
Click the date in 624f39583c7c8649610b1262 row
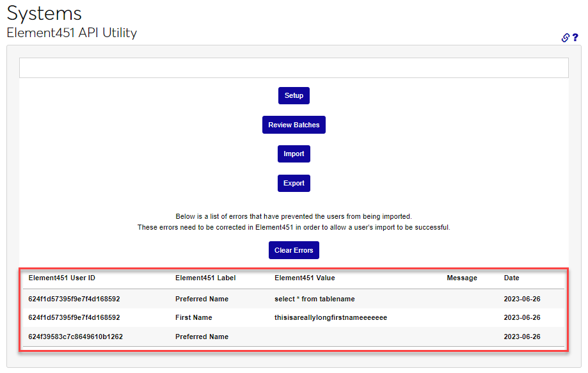(522, 337)
